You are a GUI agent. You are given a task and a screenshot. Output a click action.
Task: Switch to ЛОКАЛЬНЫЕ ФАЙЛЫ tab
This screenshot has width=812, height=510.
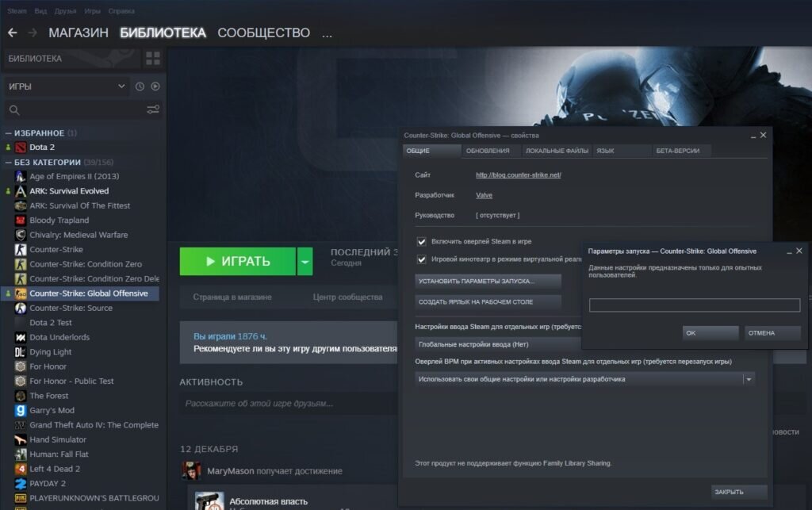(557, 151)
